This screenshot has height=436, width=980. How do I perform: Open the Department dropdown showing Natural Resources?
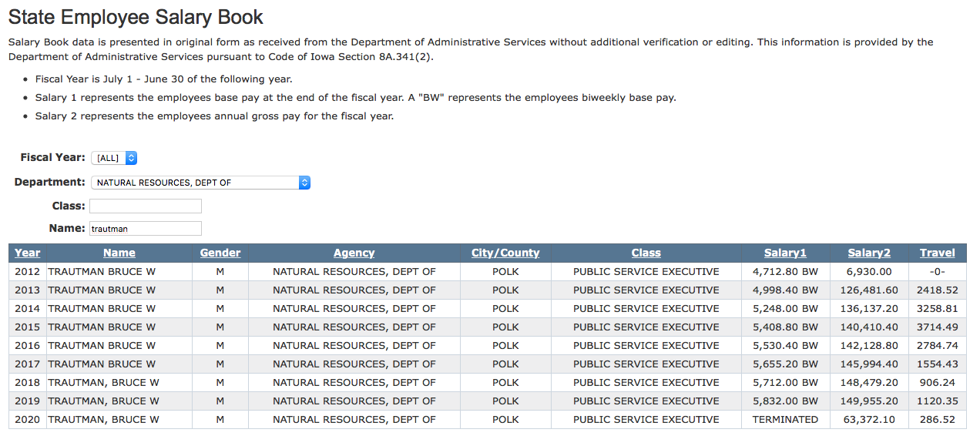click(x=200, y=183)
